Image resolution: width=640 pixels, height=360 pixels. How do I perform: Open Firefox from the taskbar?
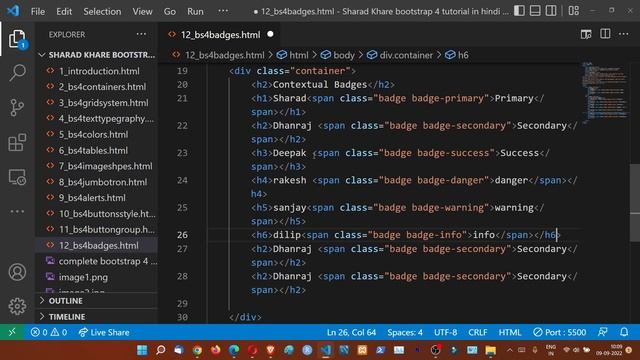(216, 350)
